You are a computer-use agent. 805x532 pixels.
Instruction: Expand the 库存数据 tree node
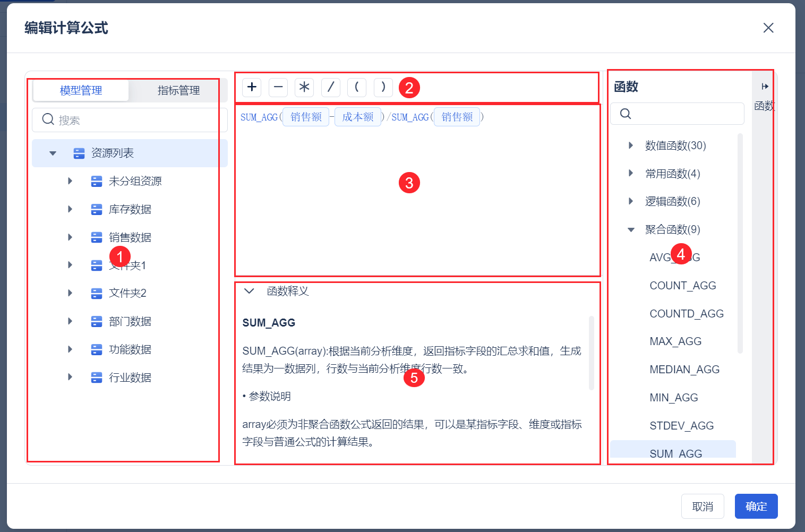pos(70,209)
